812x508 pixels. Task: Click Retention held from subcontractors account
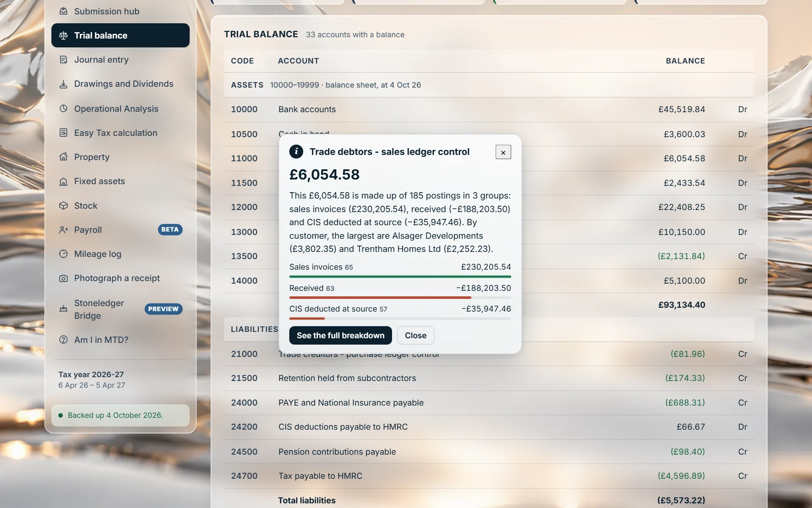coord(347,378)
